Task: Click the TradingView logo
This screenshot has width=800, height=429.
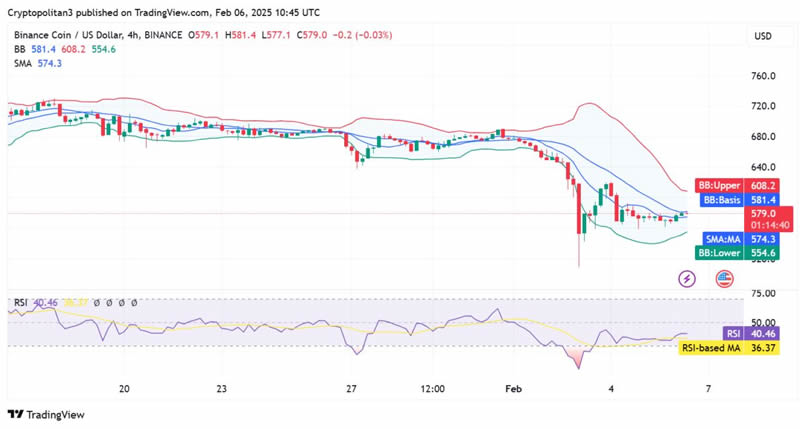Action: 46,415
